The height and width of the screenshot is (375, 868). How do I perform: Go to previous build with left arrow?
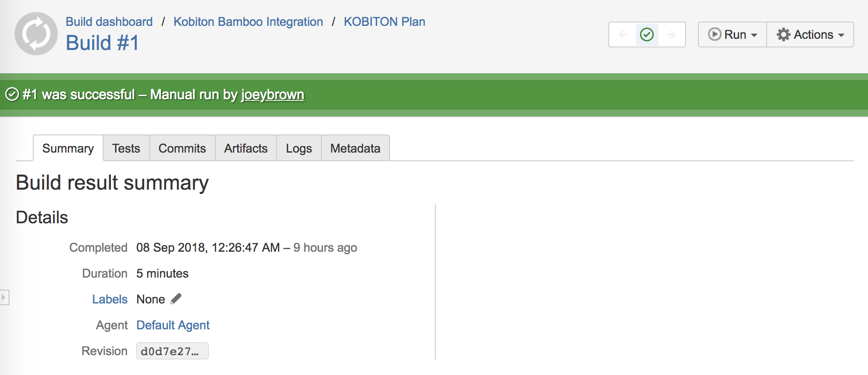(623, 34)
